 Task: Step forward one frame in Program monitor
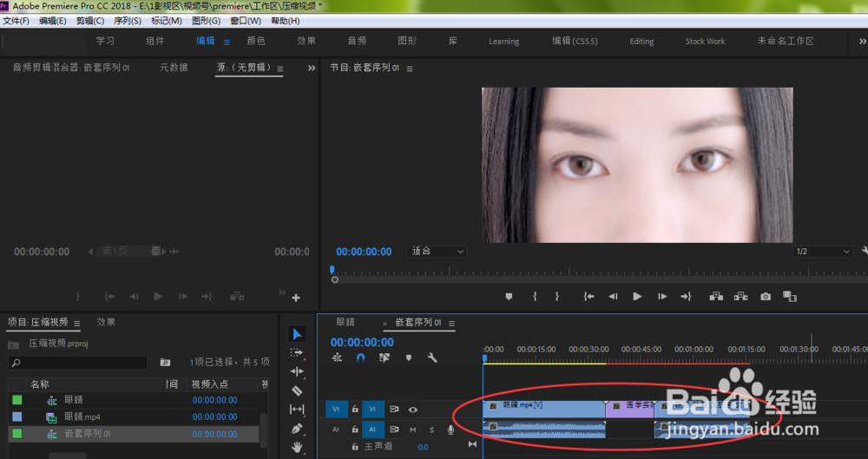click(x=662, y=297)
